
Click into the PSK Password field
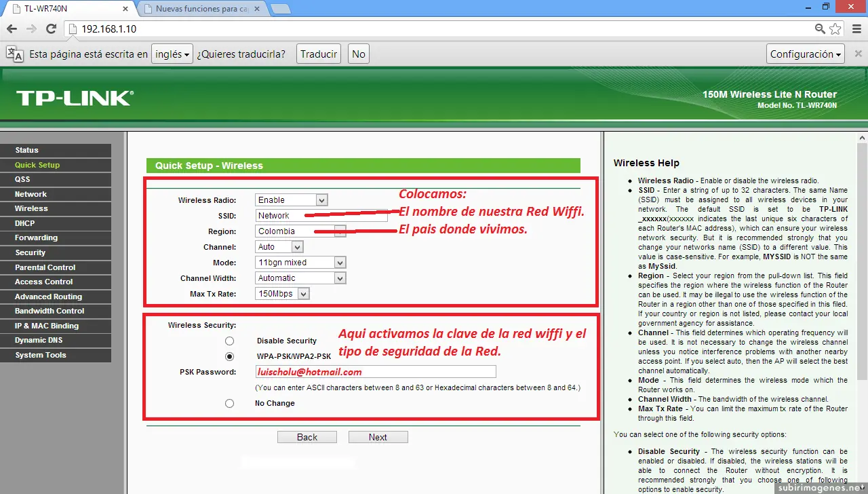pyautogui.click(x=376, y=372)
